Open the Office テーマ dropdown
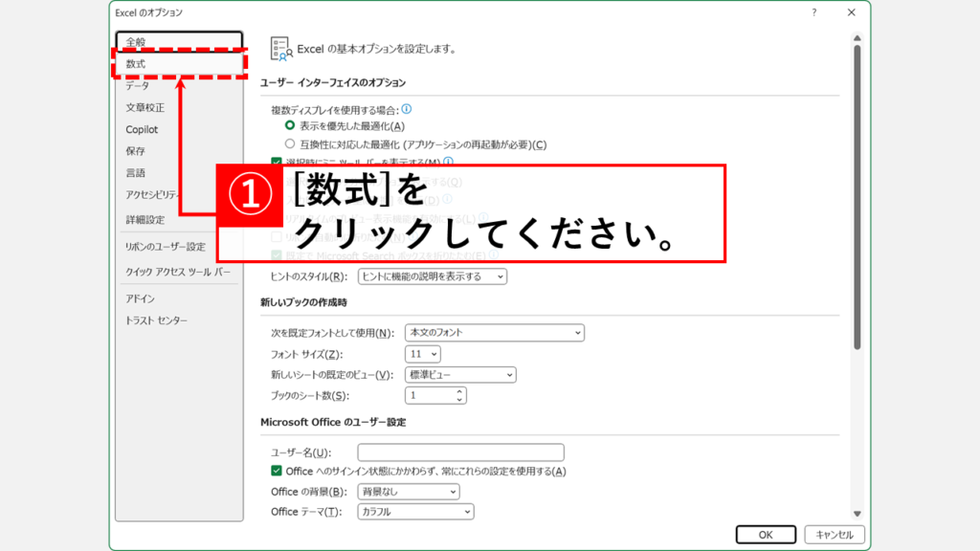 coord(415,512)
